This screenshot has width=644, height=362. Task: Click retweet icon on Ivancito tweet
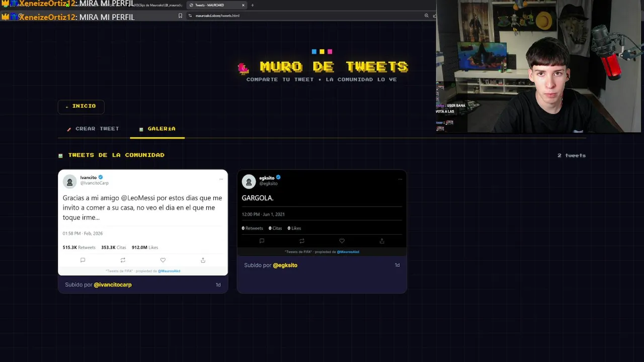pyautogui.click(x=123, y=260)
